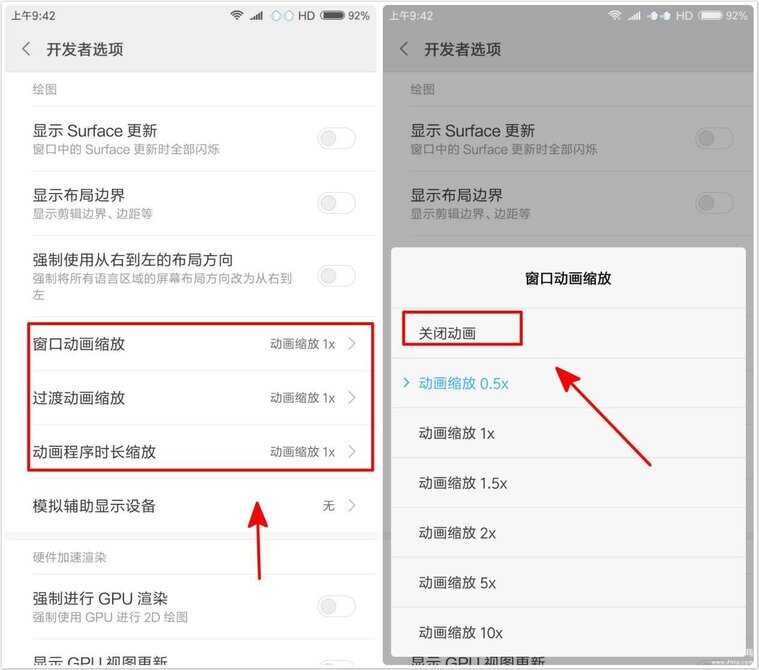759x670 pixels.
Task: Tap selected-item chevron beside 动画缩放 0.5x
Action: click(406, 383)
